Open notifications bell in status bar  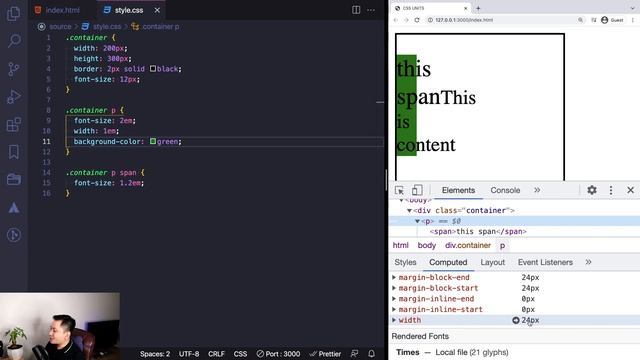click(371, 354)
